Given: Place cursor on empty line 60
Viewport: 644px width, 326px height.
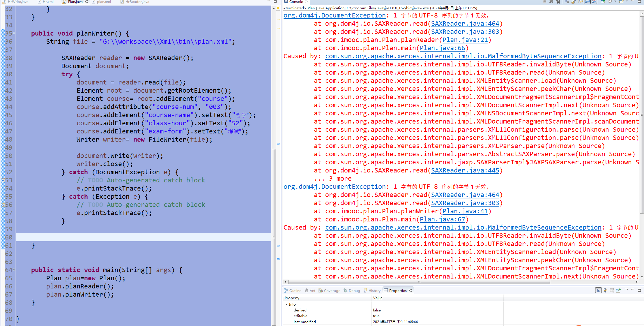Looking at the screenshot, I should (144, 237).
